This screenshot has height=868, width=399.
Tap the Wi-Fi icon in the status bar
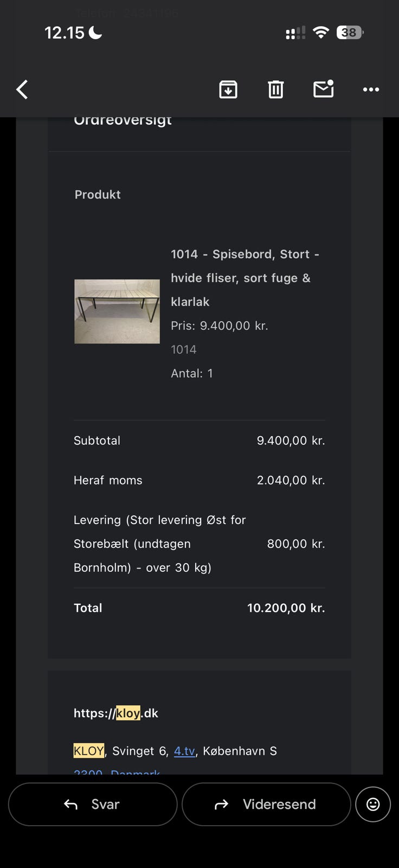point(321,33)
